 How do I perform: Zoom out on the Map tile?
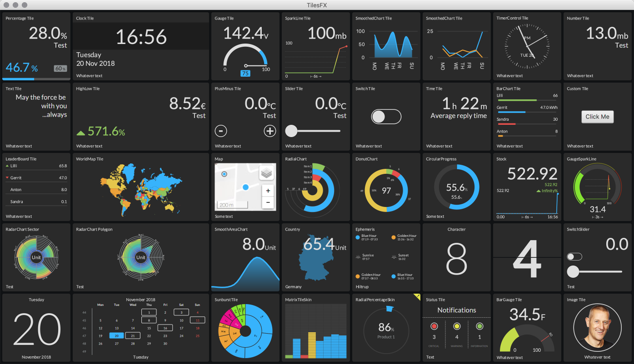tap(268, 202)
